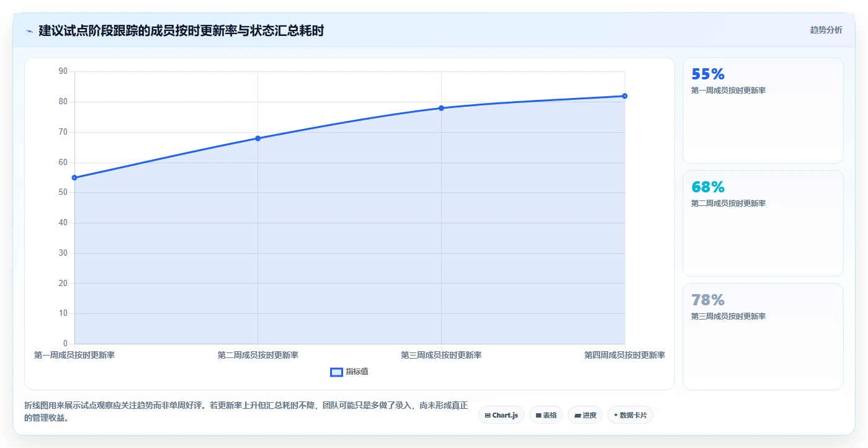Click the 表格 tag icon

(539, 415)
